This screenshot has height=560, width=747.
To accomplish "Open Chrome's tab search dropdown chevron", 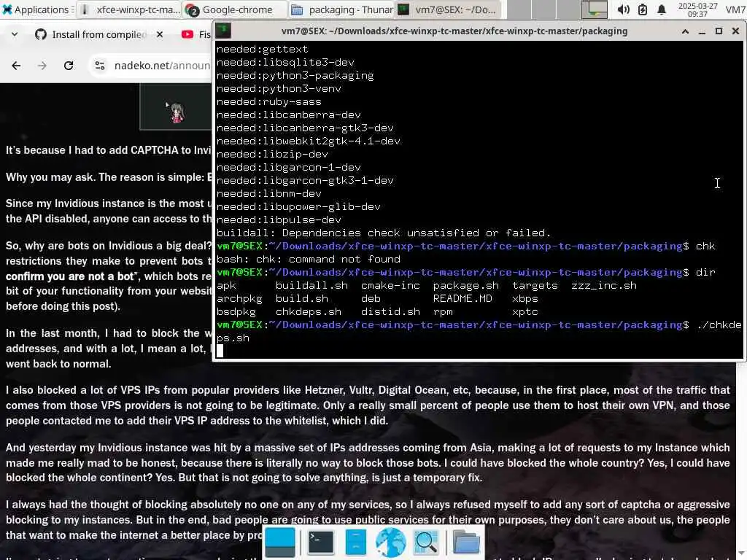I will pyautogui.click(x=15, y=34).
